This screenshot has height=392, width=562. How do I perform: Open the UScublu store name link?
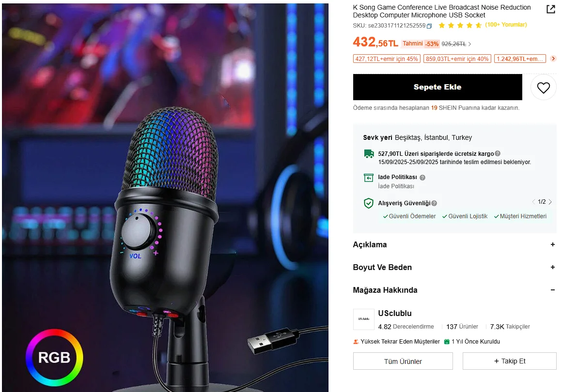point(395,313)
